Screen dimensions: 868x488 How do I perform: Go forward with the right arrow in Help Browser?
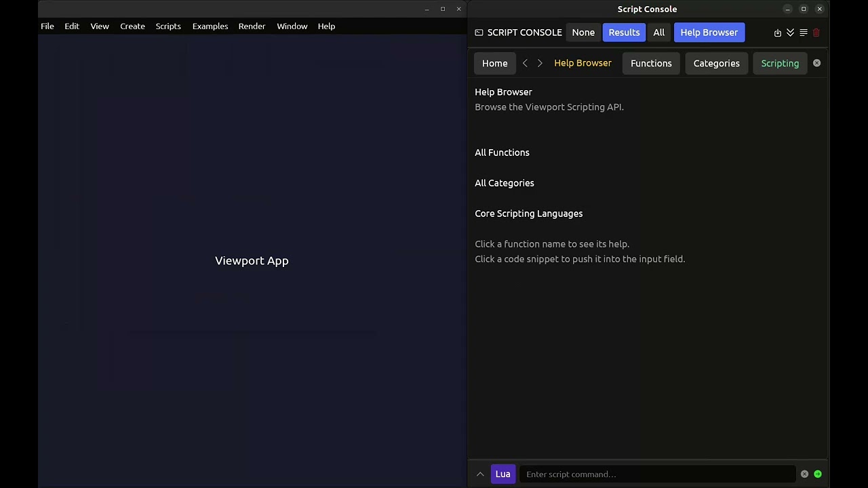(540, 63)
